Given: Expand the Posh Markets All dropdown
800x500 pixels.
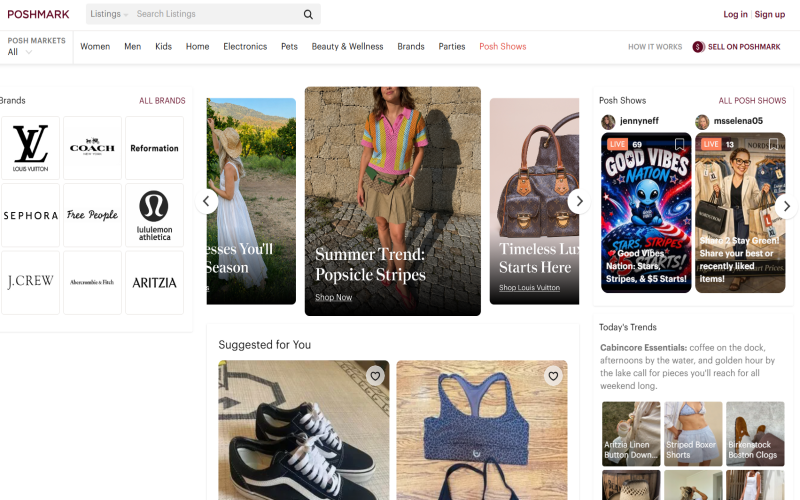Looking at the screenshot, I should click(20, 52).
